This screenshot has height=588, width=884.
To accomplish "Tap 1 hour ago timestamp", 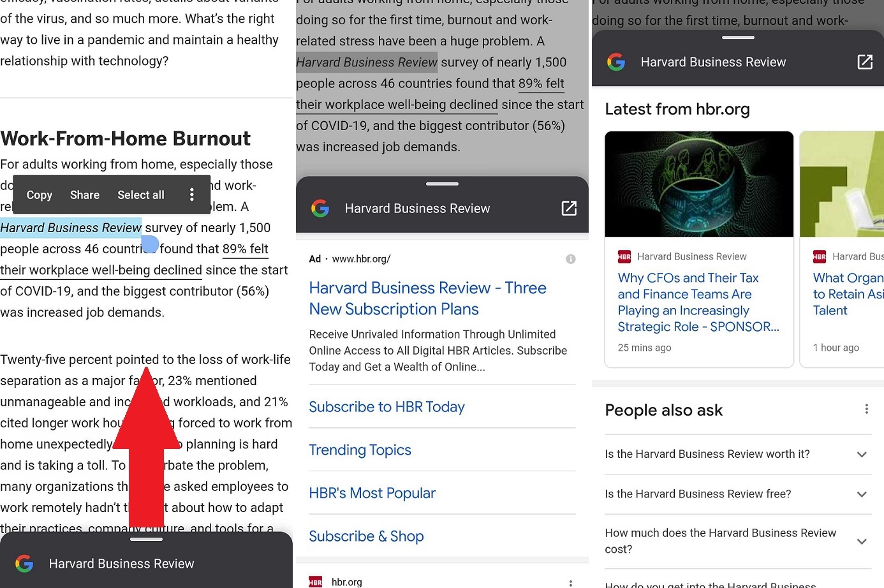I will pos(836,348).
